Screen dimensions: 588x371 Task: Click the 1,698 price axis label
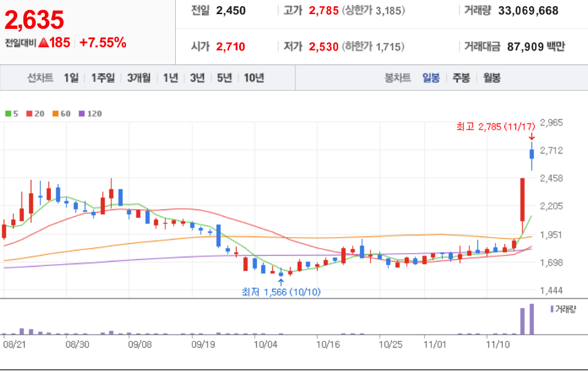tap(551, 262)
